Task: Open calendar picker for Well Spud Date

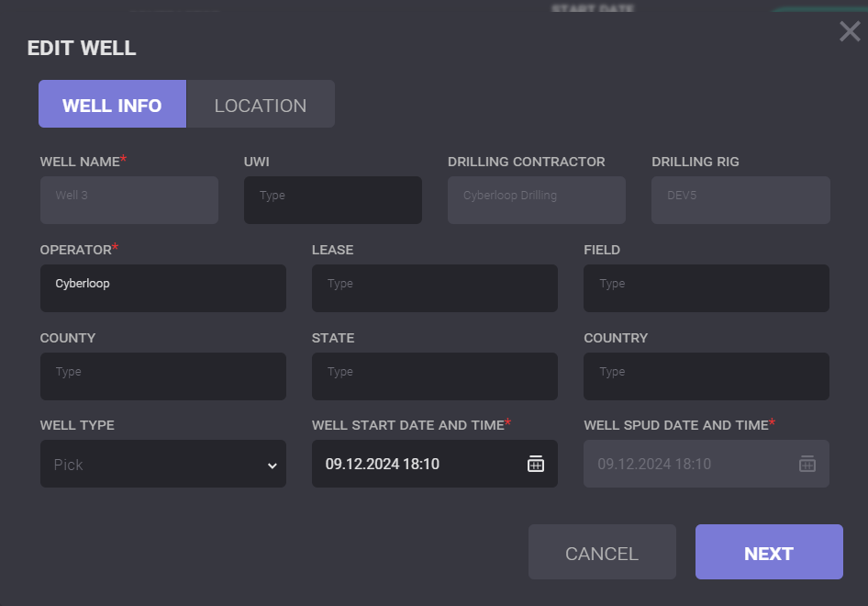Action: 807,465
